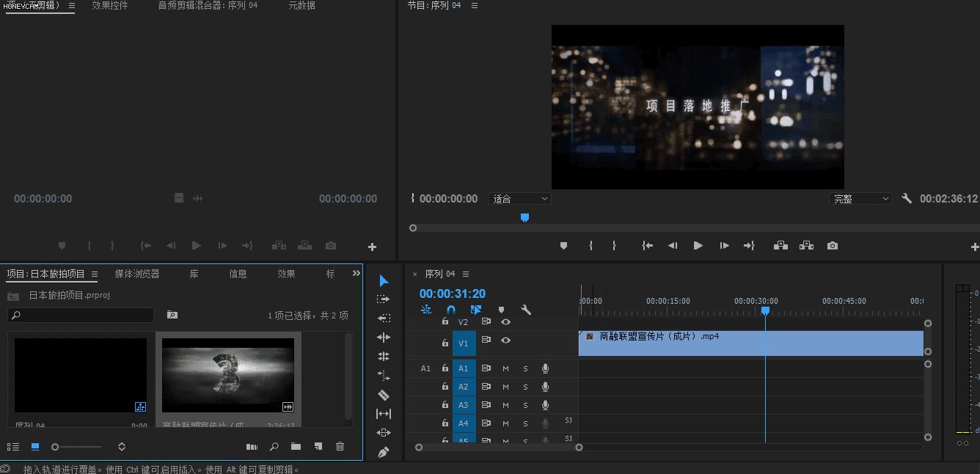Open timeline display settings wrench icon
The width and height of the screenshot is (980, 474).
pyautogui.click(x=525, y=309)
